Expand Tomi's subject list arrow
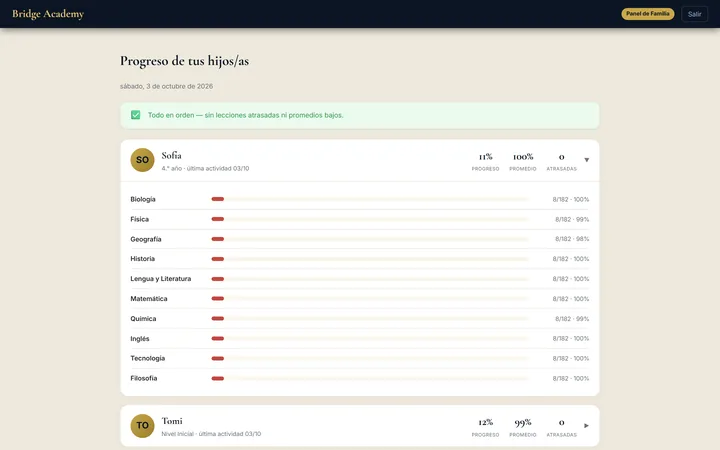Screen dimensions: 720x450 [586, 426]
